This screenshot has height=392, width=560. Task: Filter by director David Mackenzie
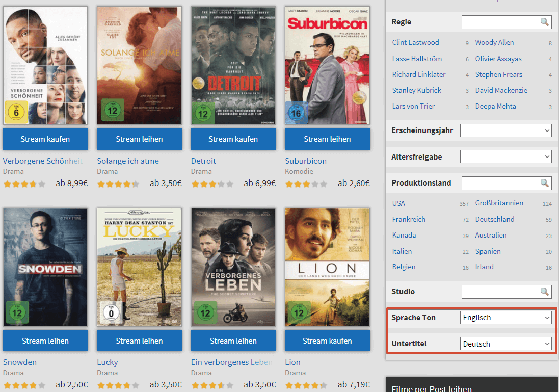pos(501,90)
